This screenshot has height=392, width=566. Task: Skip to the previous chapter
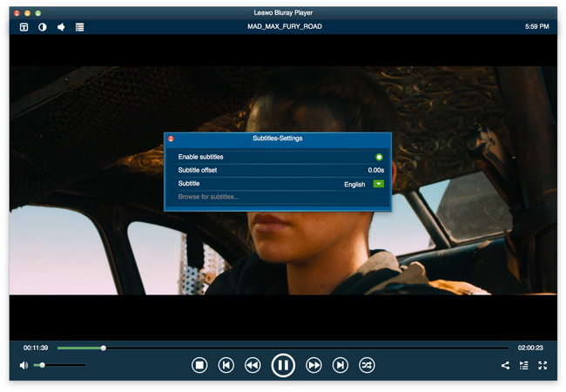pos(226,365)
